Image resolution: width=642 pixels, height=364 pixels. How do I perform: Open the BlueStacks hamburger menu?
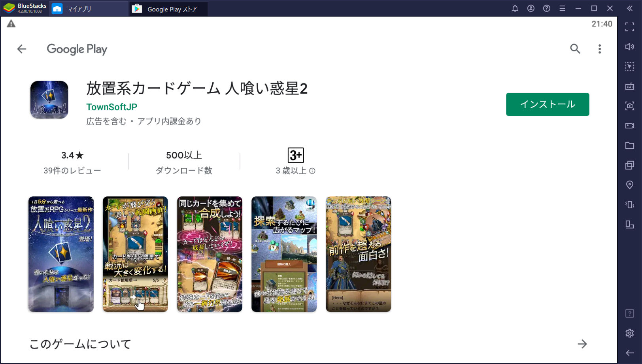pos(563,8)
